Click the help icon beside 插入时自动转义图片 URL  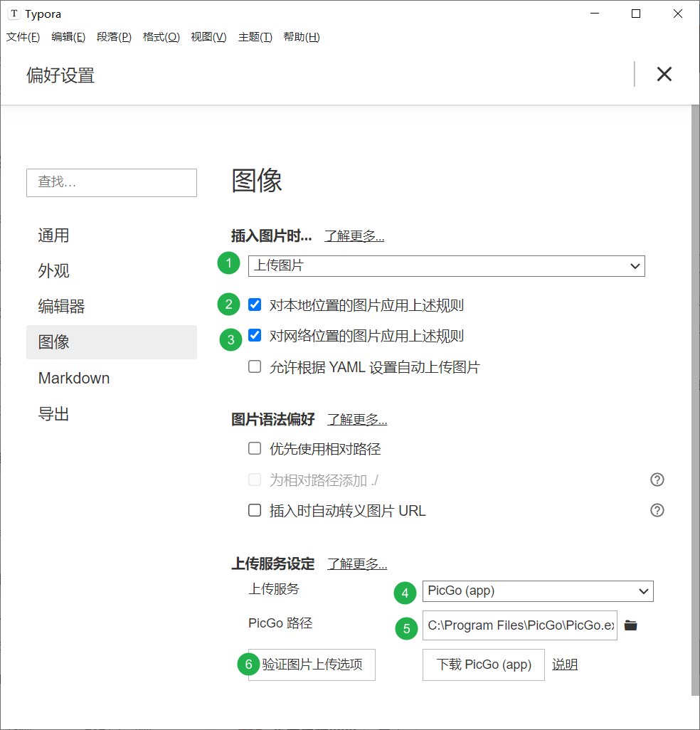(x=657, y=510)
